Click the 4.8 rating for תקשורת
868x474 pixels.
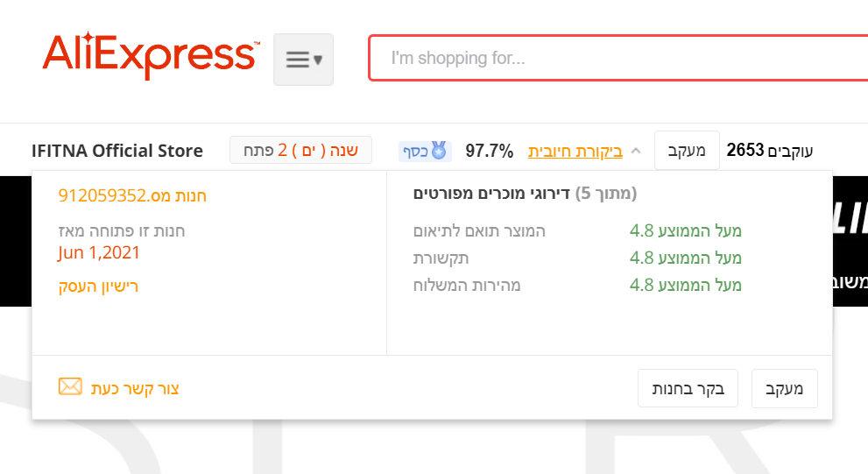[x=641, y=258]
